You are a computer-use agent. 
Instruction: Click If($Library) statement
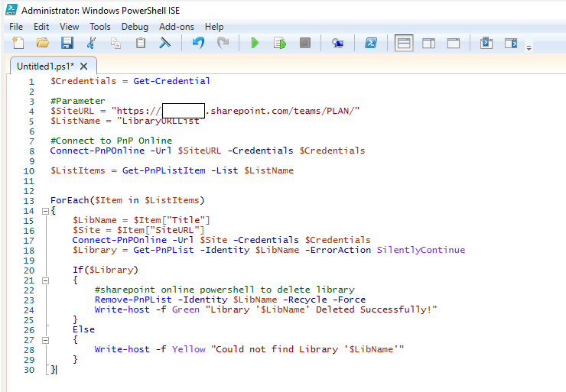(x=106, y=270)
